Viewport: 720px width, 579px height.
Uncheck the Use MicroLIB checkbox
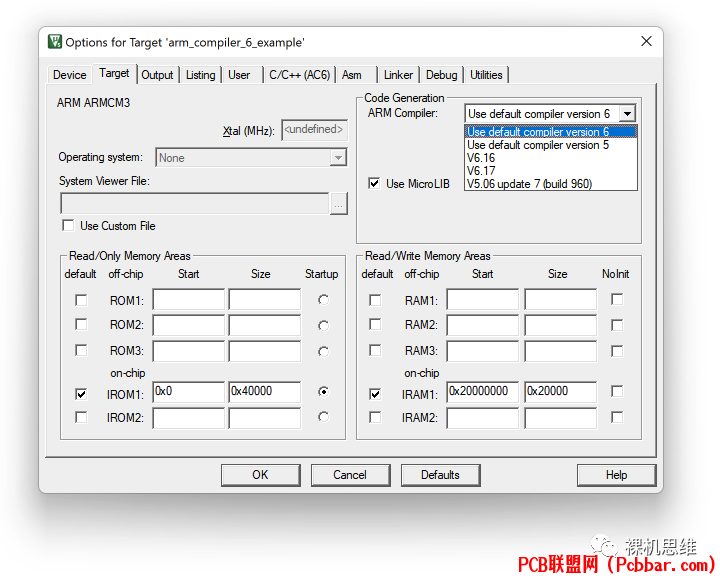click(x=374, y=184)
